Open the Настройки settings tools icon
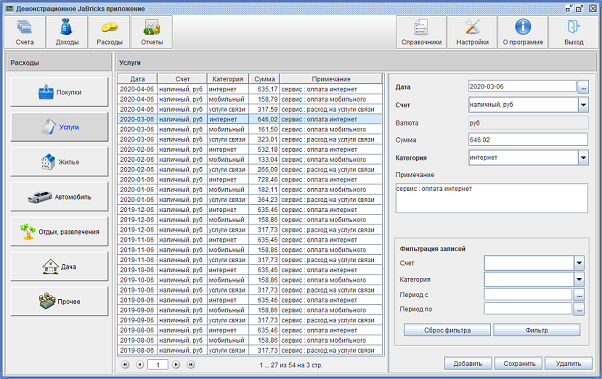This screenshot has width=602, height=379. coord(472,27)
